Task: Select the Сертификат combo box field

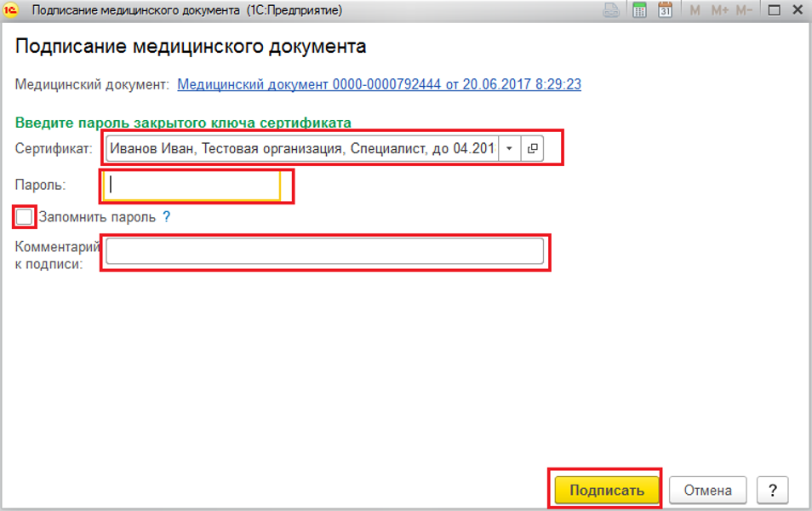Action: (x=302, y=148)
